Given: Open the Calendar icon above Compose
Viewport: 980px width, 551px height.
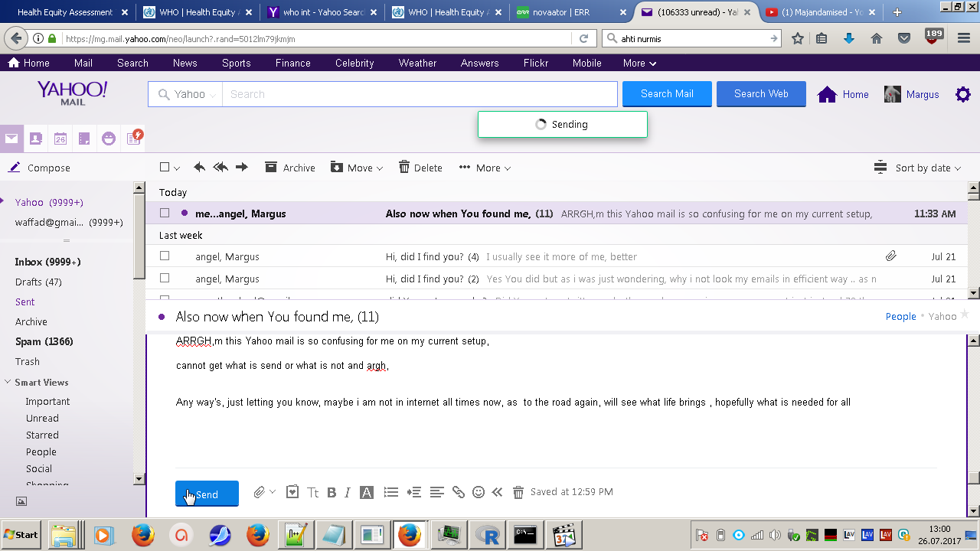Looking at the screenshot, I should pos(60,139).
